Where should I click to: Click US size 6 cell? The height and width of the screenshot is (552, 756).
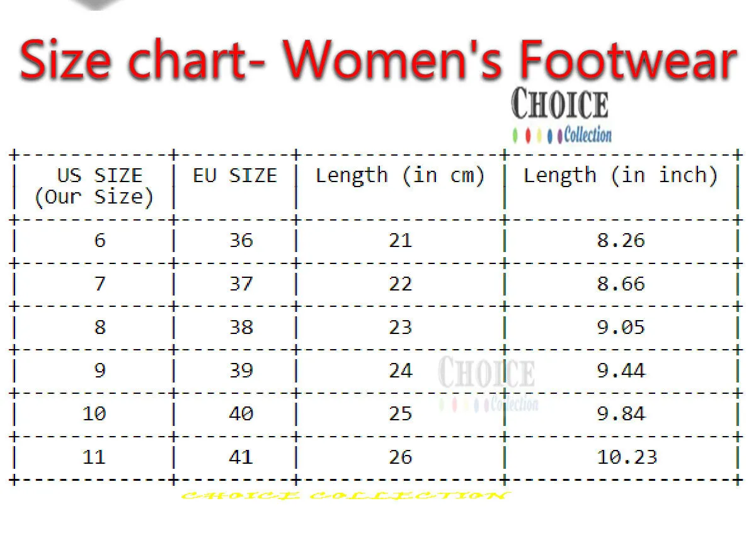(100, 240)
